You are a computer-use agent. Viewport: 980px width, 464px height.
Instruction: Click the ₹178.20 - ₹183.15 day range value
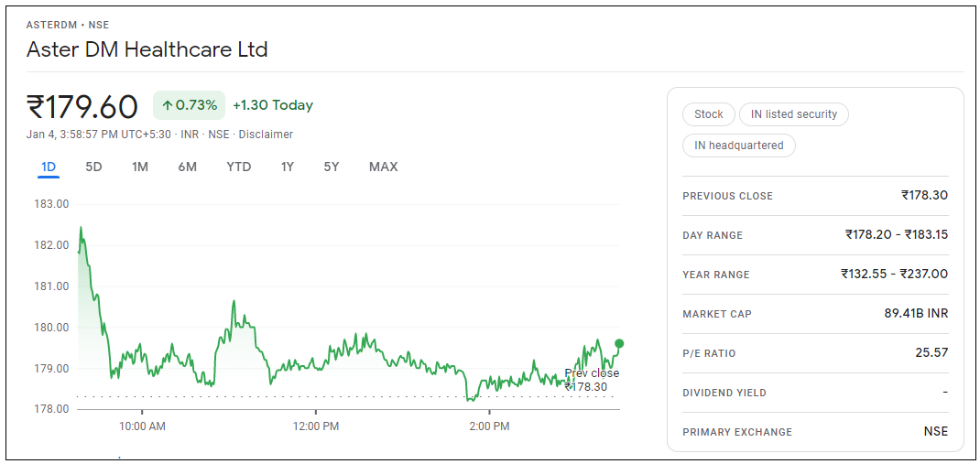(897, 234)
